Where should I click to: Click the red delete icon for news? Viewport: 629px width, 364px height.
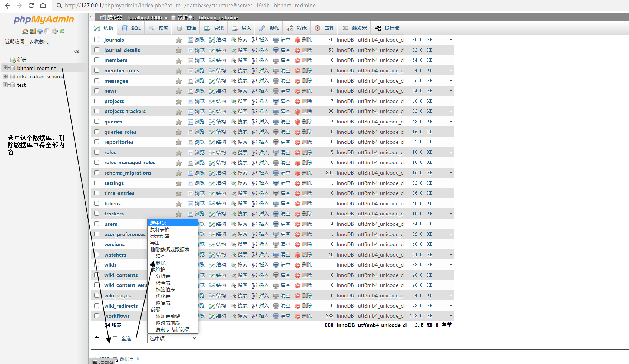point(298,91)
